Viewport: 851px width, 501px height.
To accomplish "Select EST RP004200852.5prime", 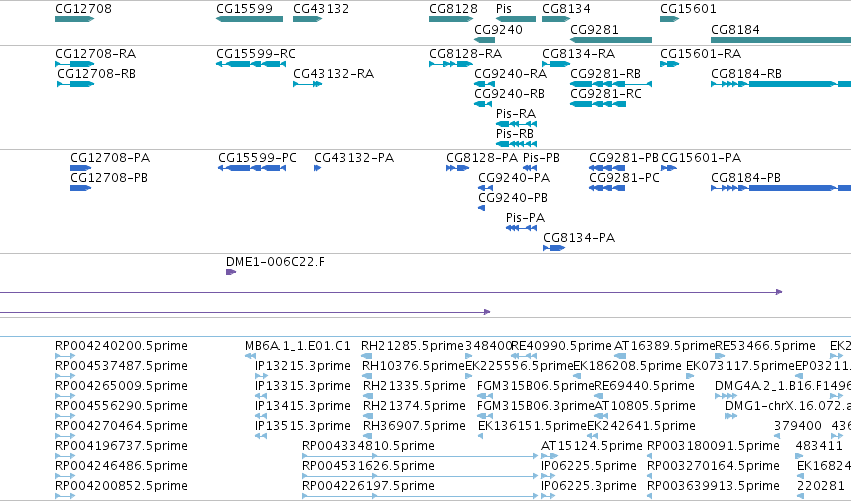I will tap(65, 496).
